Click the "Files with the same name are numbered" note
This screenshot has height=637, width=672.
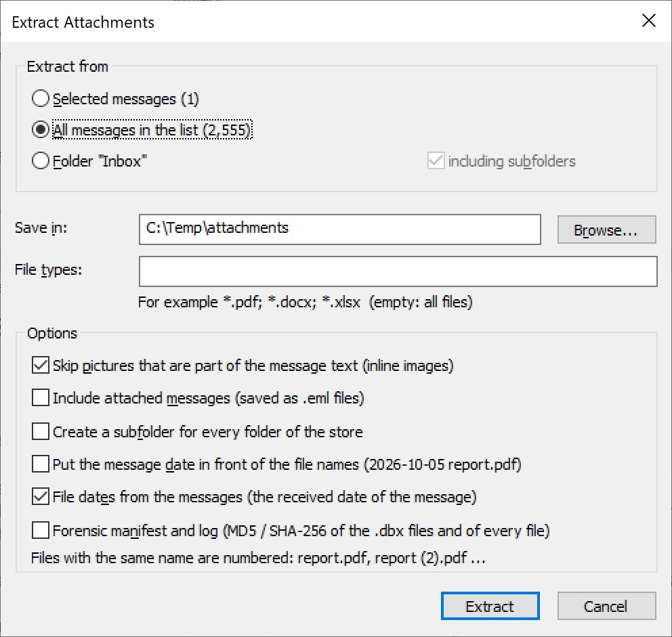click(258, 558)
